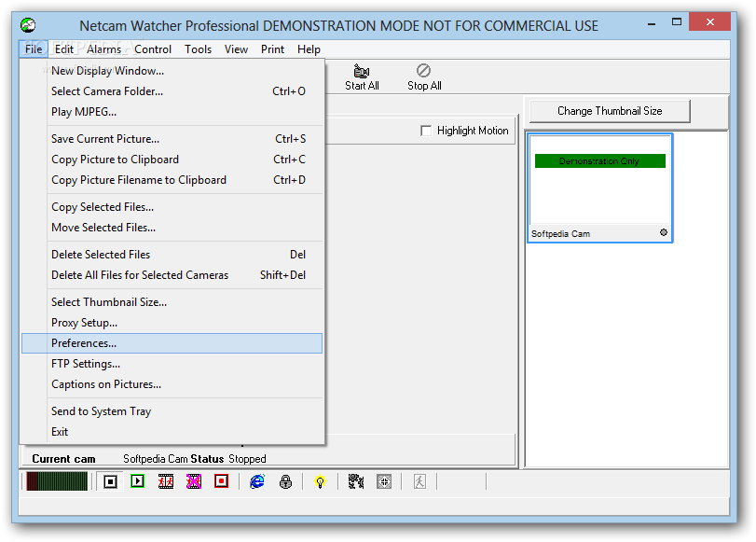Click the status dot on Softpedia Cam thumbnail
Screen dimensions: 756x542
coord(664,232)
